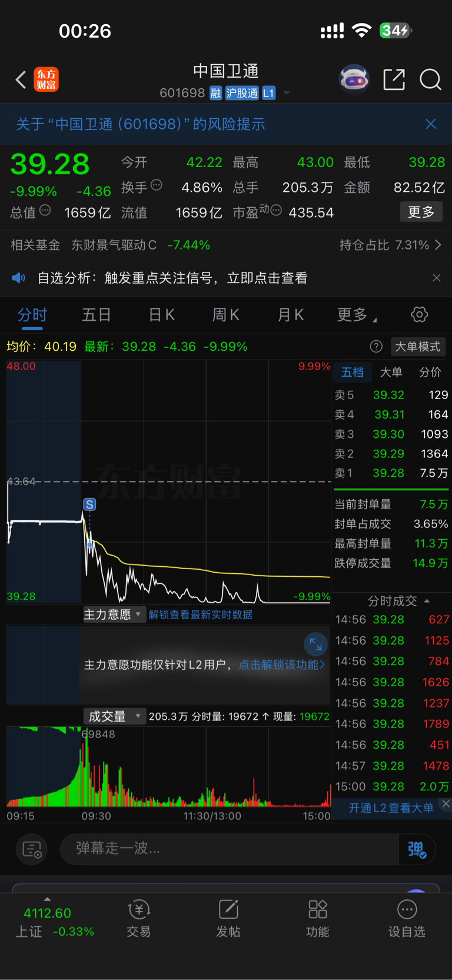Tap the 最高封单量 11.3万 row
Screen dimensions: 452x980
391,543
